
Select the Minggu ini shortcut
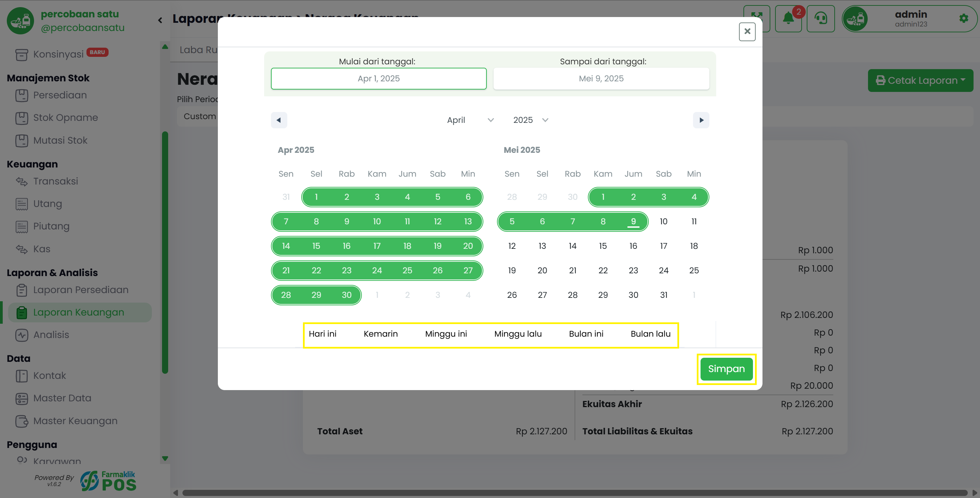[x=446, y=334]
